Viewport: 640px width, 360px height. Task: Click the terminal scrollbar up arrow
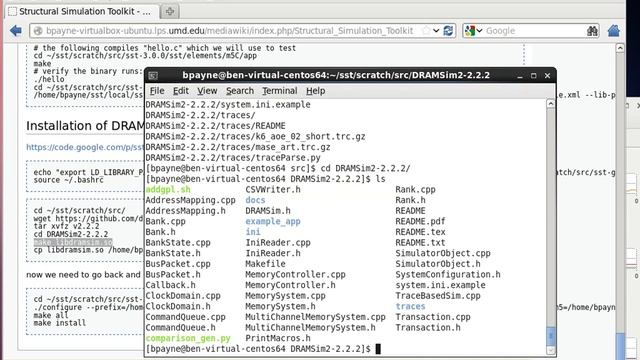pyautogui.click(x=551, y=104)
